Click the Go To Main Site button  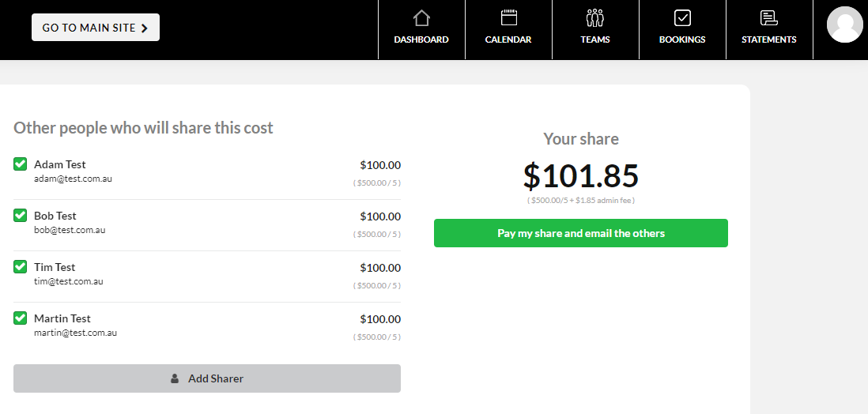coord(95,28)
